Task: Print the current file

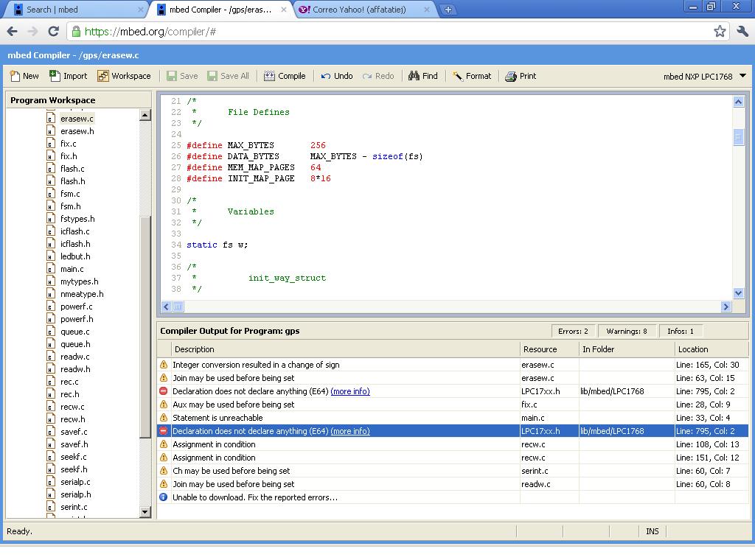Action: 521,76
